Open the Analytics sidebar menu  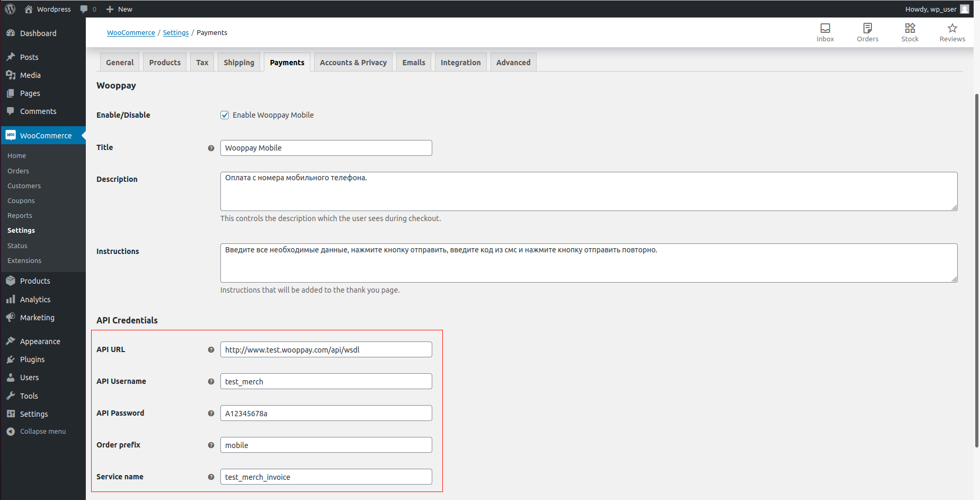43,300
